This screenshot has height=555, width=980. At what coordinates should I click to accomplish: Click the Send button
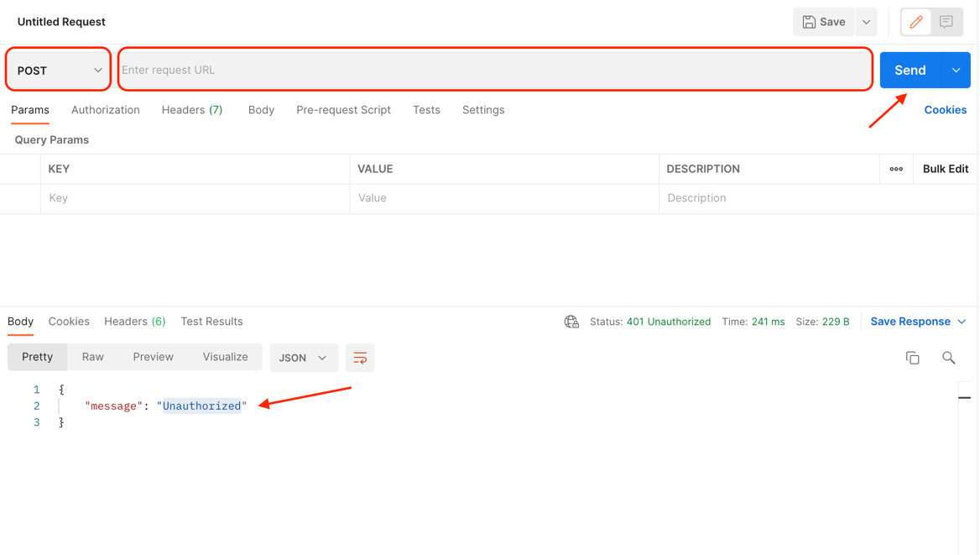[910, 70]
